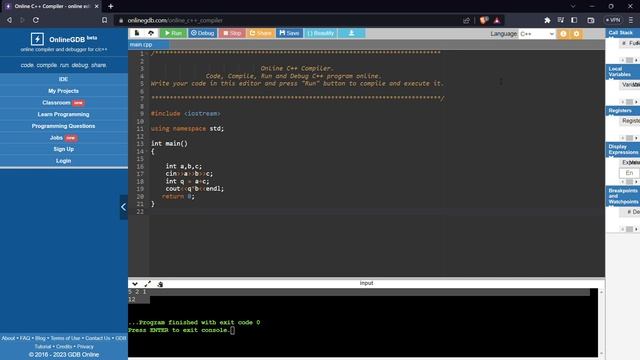
Task: Stop the running program
Action: point(232,33)
